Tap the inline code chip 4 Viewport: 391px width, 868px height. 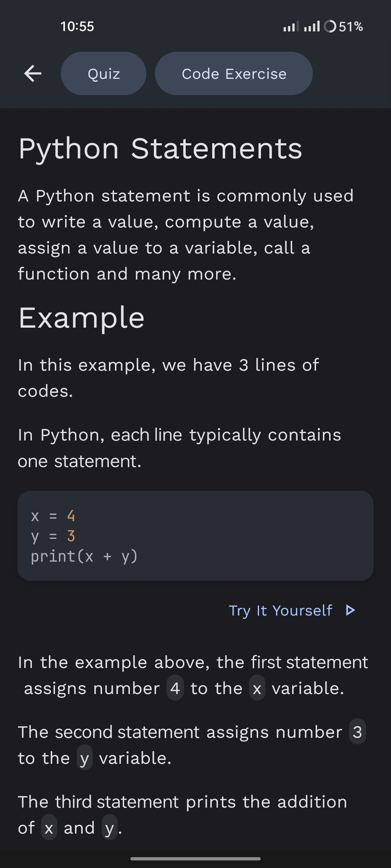[x=175, y=688]
